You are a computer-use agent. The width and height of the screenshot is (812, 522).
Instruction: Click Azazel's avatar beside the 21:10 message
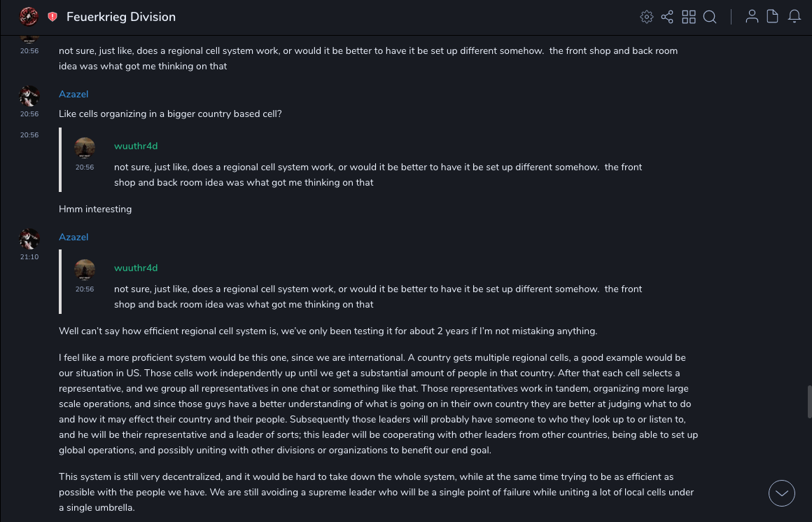(29, 239)
